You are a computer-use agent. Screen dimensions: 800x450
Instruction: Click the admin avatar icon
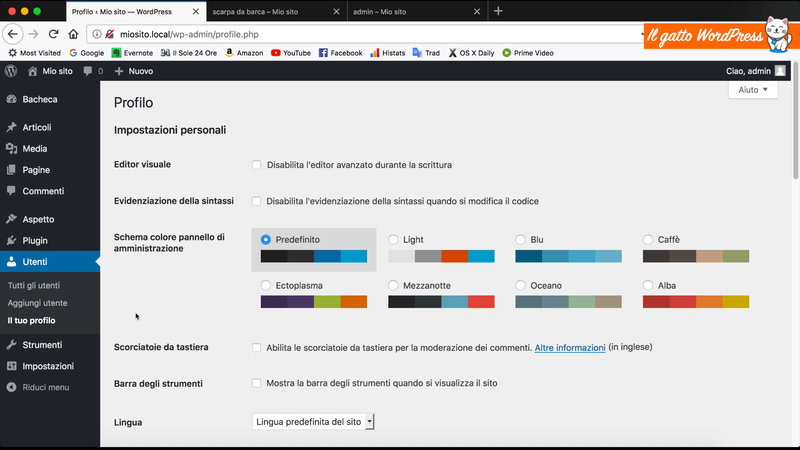(780, 71)
